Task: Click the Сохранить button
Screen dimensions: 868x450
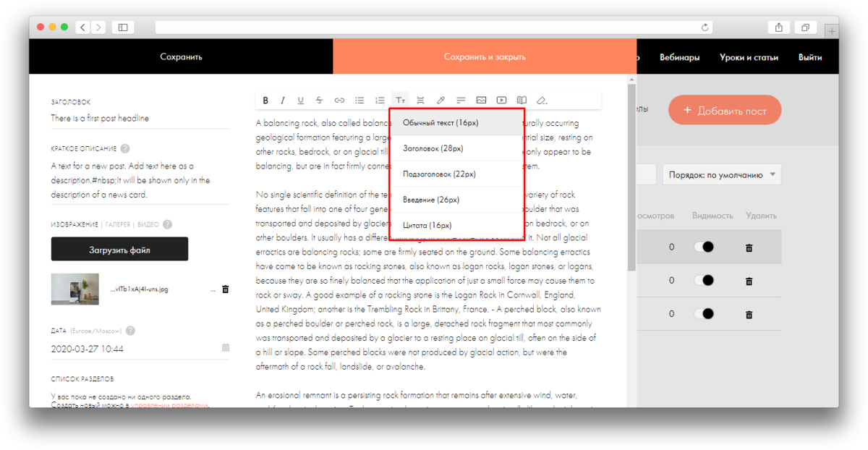Action: click(181, 56)
